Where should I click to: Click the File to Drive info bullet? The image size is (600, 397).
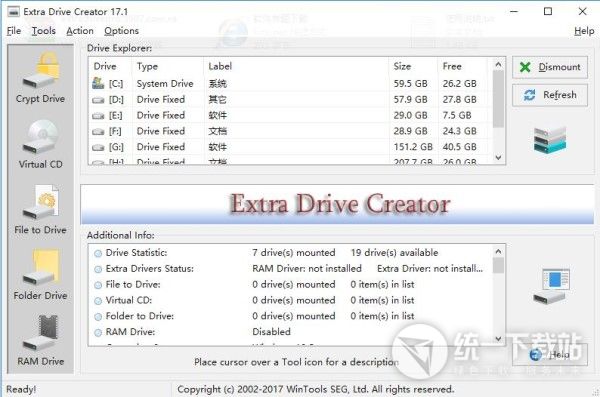pos(98,285)
